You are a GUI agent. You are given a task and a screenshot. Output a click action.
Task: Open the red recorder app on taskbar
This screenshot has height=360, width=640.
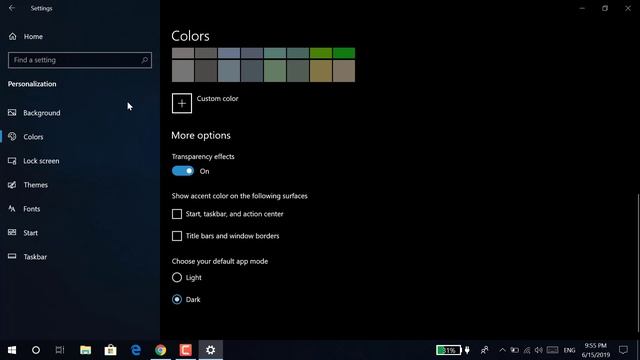point(186,350)
